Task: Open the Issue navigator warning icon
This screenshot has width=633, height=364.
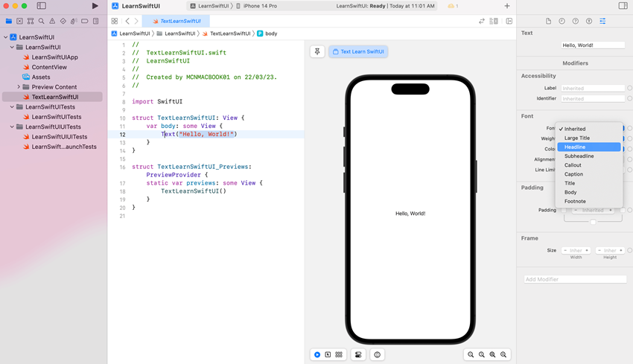Action: (52, 21)
